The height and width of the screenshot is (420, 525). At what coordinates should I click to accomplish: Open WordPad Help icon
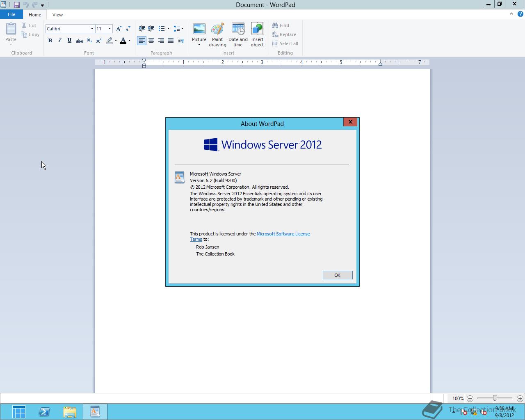coord(520,14)
